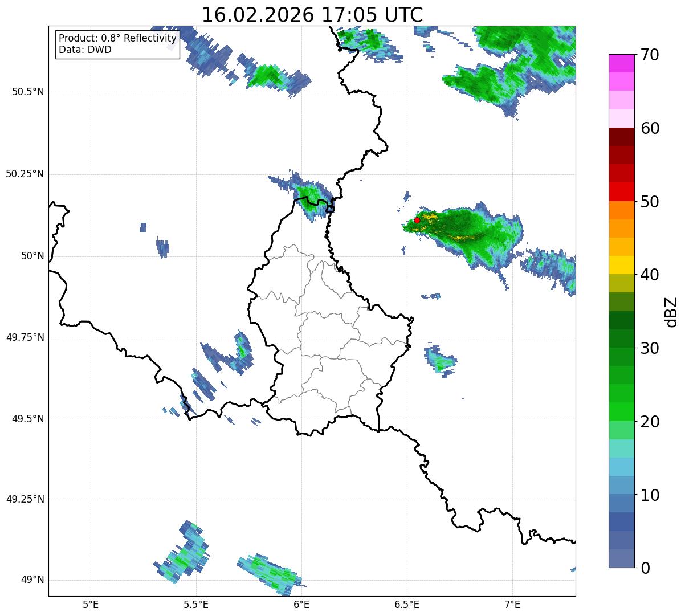Click the dBZ colorbar label

pyautogui.click(x=671, y=312)
